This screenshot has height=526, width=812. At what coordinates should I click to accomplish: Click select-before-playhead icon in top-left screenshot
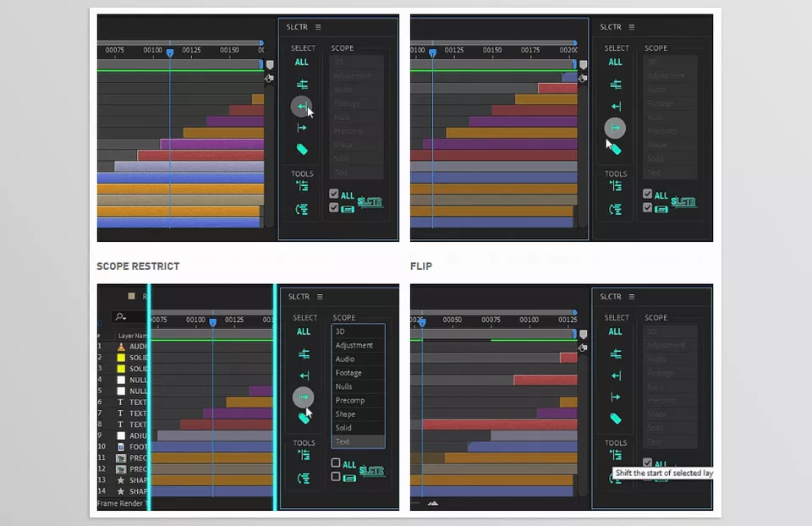302,107
